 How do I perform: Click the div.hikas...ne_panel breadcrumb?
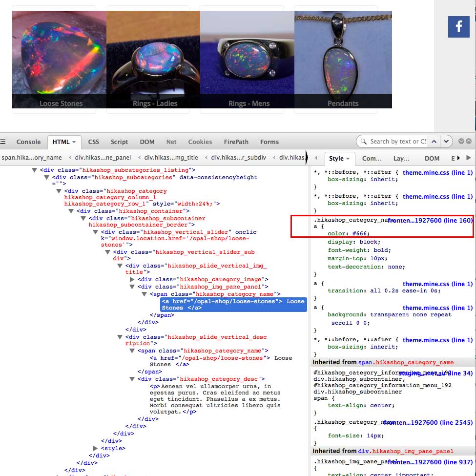pos(103,158)
